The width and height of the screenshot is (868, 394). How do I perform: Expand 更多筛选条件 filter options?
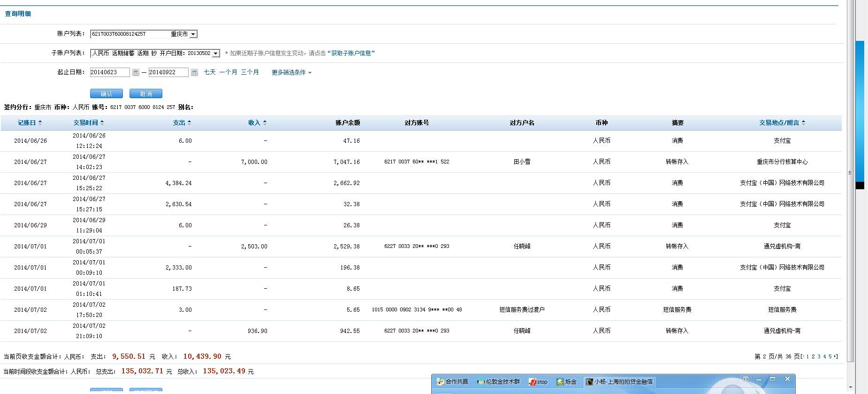291,72
